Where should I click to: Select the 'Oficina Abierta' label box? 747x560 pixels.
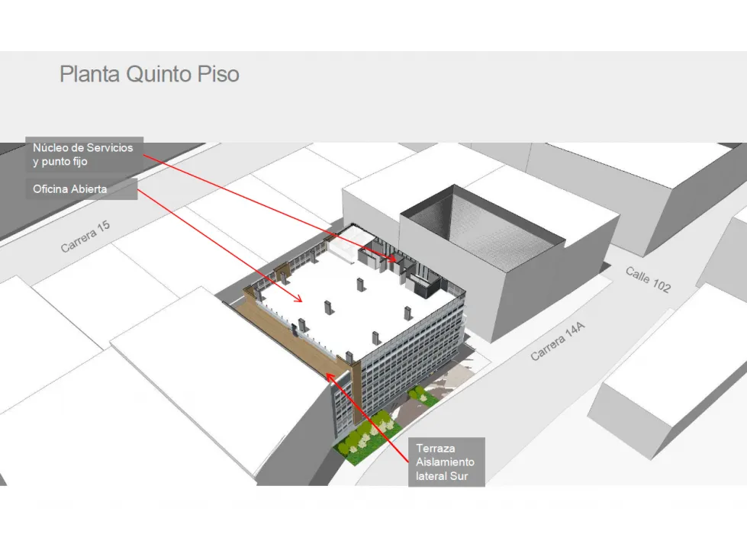tap(82, 189)
